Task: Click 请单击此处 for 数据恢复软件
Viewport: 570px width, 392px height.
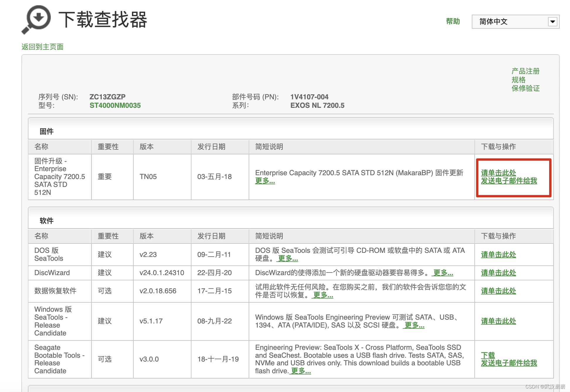Action: (498, 291)
